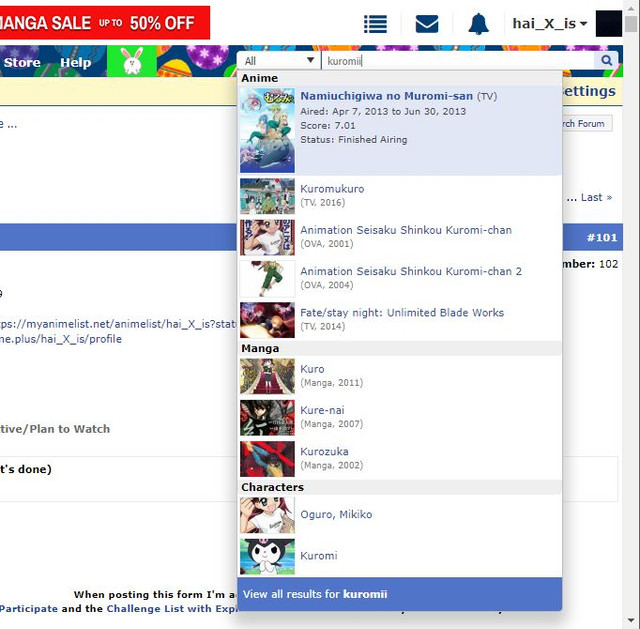Click the bunny Easter banner icon
Viewport: 640px width, 629px height.
pyautogui.click(x=132, y=62)
